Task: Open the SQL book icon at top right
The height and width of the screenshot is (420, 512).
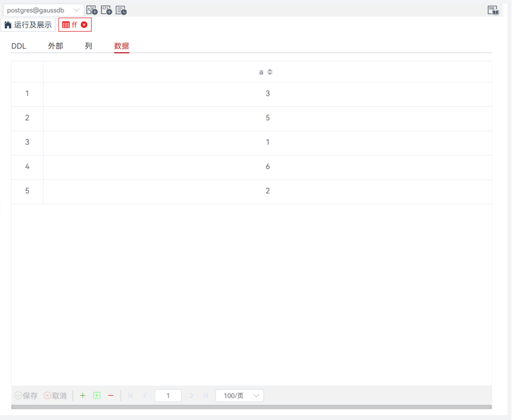Action: click(493, 10)
